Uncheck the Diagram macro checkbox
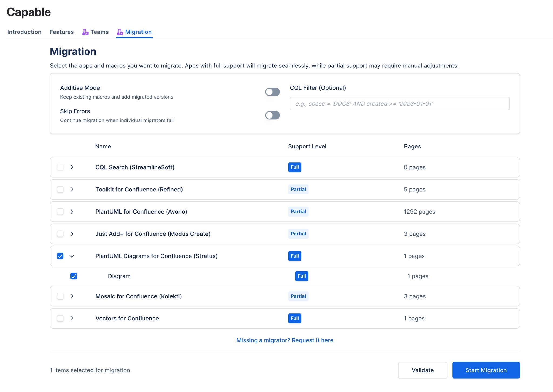The image size is (553, 392). pos(74,276)
